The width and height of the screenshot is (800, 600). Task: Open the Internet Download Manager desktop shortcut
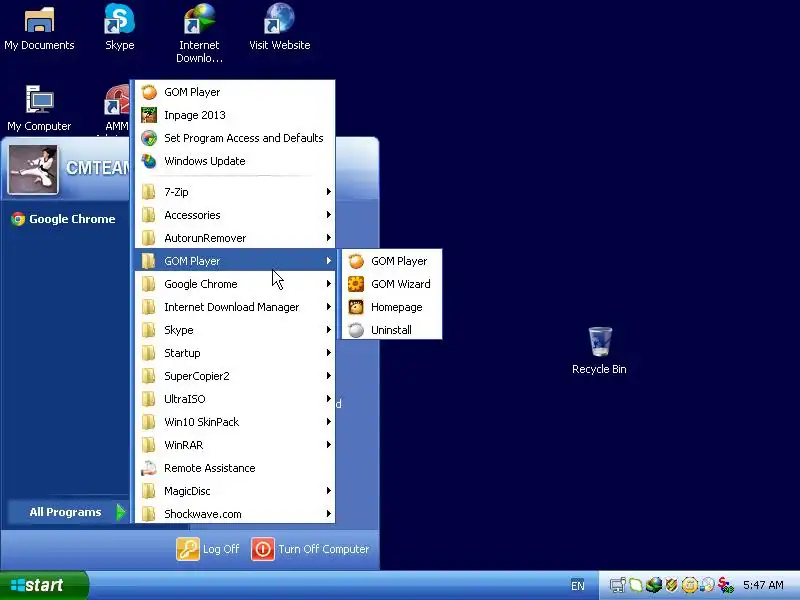click(199, 33)
